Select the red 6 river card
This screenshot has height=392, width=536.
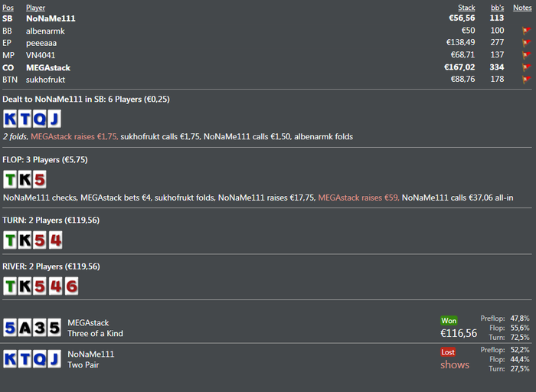71,286
